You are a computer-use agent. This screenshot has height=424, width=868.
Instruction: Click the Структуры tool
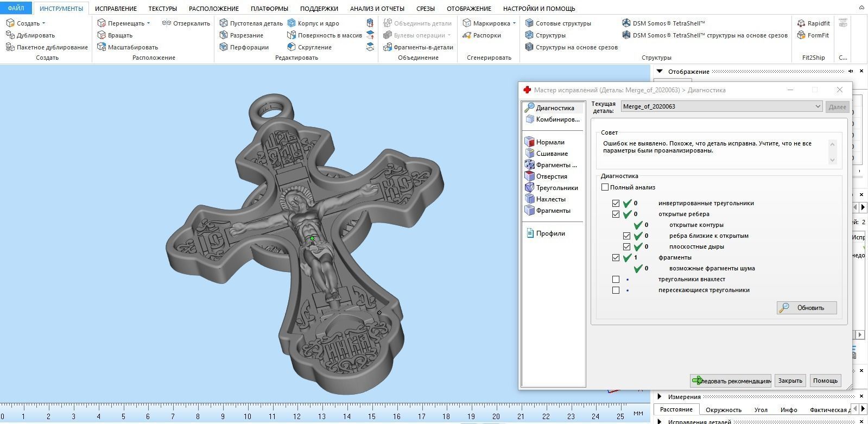pyautogui.click(x=545, y=35)
